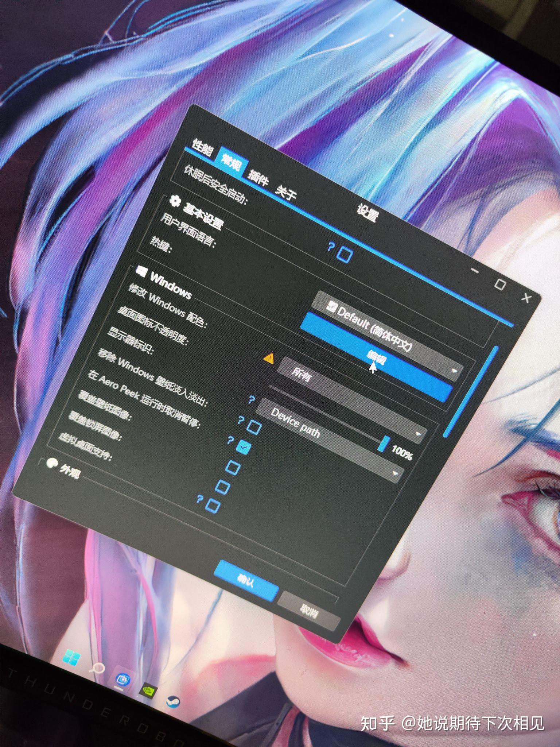Enable the 覆盖锁屏图像 checkbox
560x747 pixels.
tap(222, 487)
